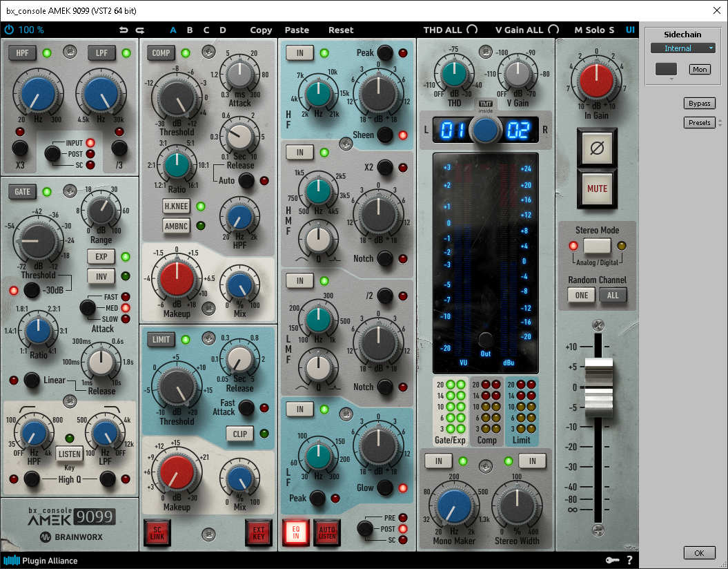Select settings bank B
The image size is (728, 569).
coord(190,30)
